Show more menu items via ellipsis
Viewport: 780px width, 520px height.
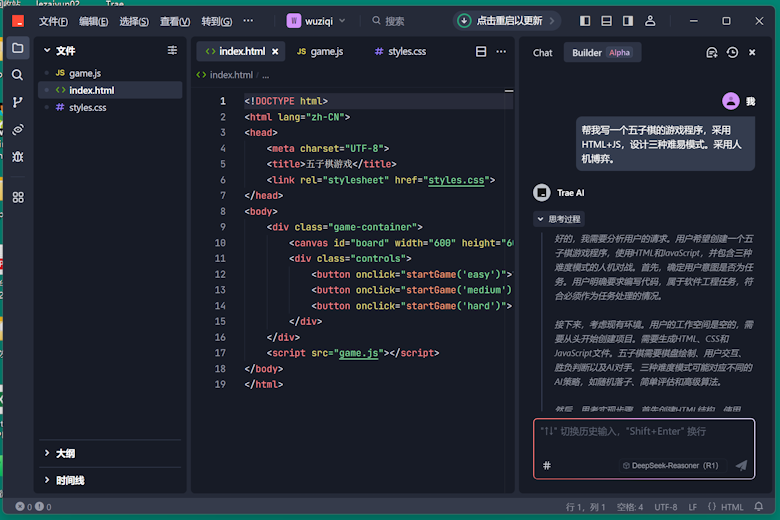(248, 21)
